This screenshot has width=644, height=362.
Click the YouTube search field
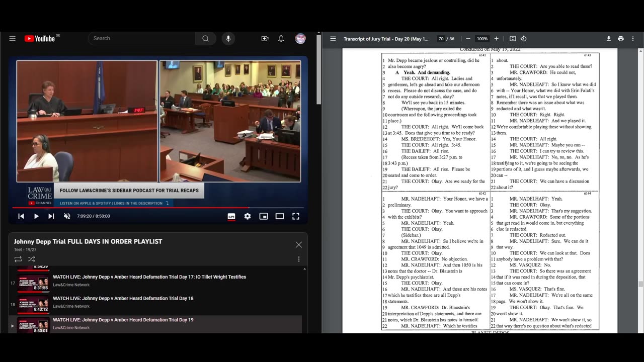(141, 39)
